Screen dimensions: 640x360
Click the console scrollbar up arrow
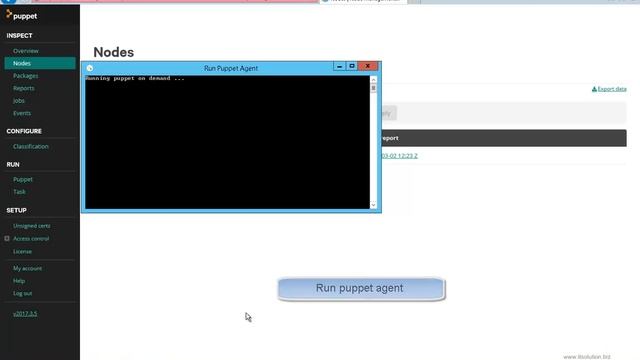(373, 80)
